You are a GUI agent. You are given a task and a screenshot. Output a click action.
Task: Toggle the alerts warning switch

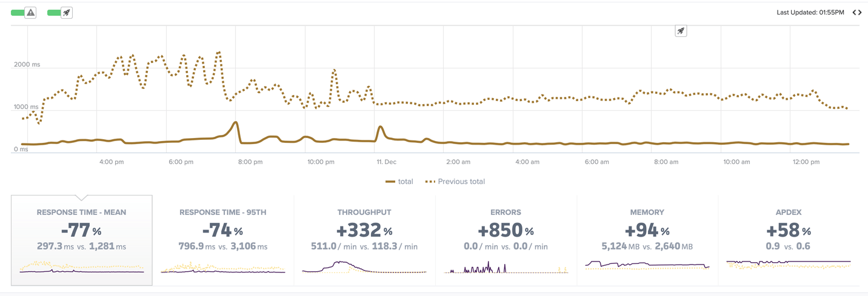click(x=24, y=12)
